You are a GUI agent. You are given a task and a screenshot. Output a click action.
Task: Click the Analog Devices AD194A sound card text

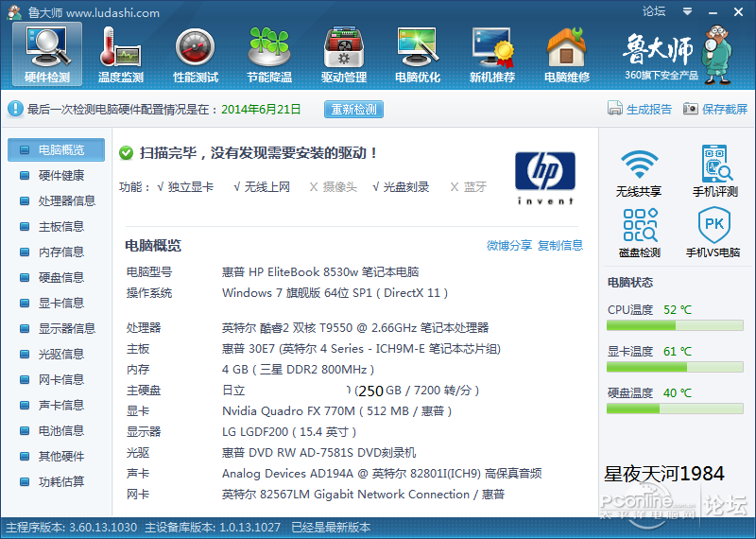(x=382, y=474)
